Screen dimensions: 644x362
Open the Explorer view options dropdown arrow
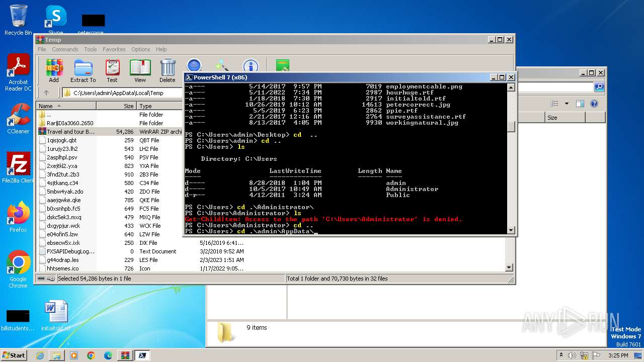[567, 104]
